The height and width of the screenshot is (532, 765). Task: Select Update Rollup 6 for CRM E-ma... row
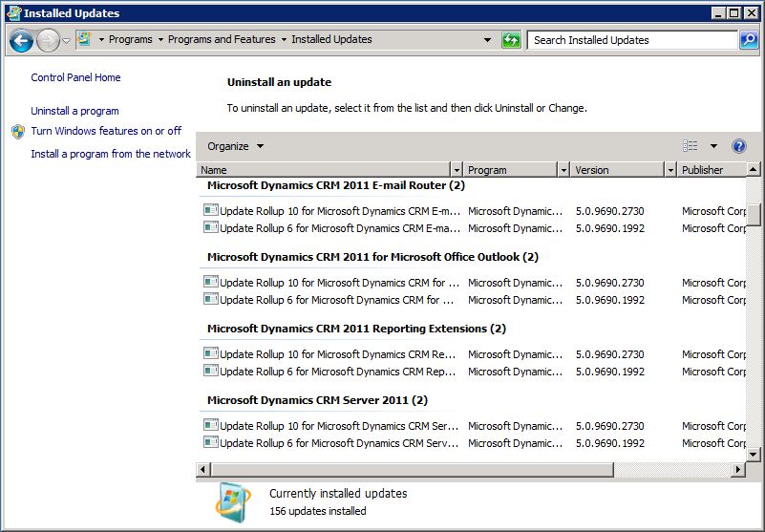click(x=474, y=228)
